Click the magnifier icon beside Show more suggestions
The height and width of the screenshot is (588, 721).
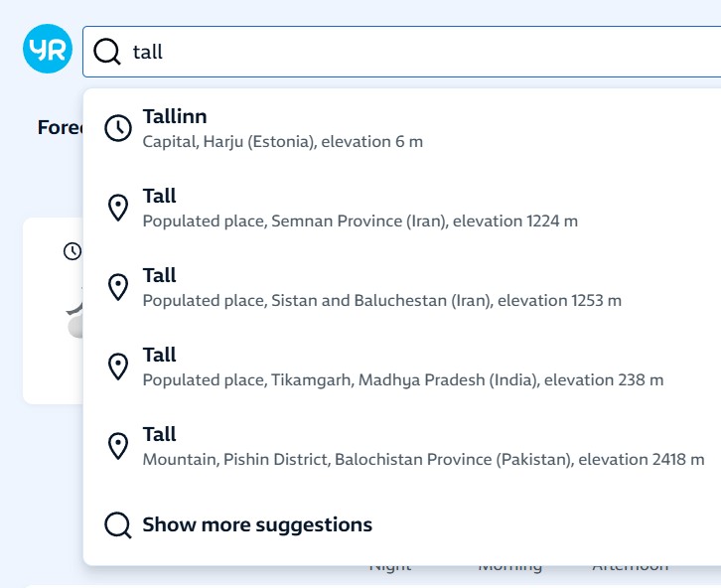coord(118,524)
